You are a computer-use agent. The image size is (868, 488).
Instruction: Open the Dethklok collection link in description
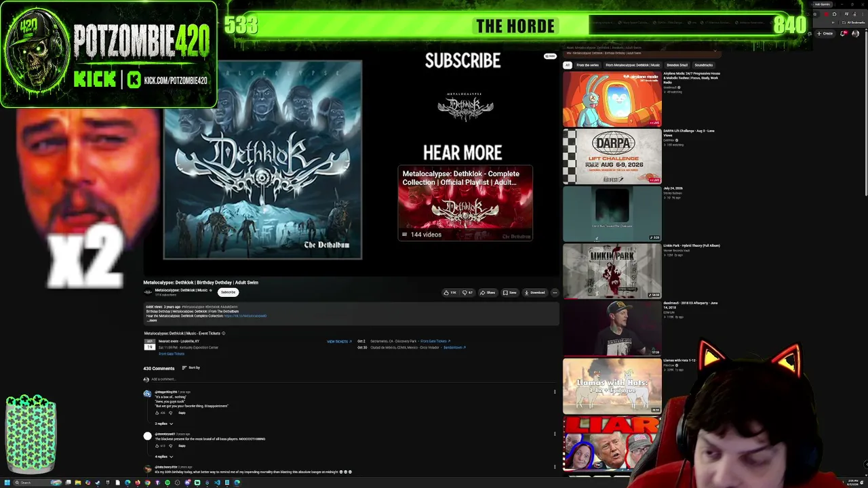(245, 316)
